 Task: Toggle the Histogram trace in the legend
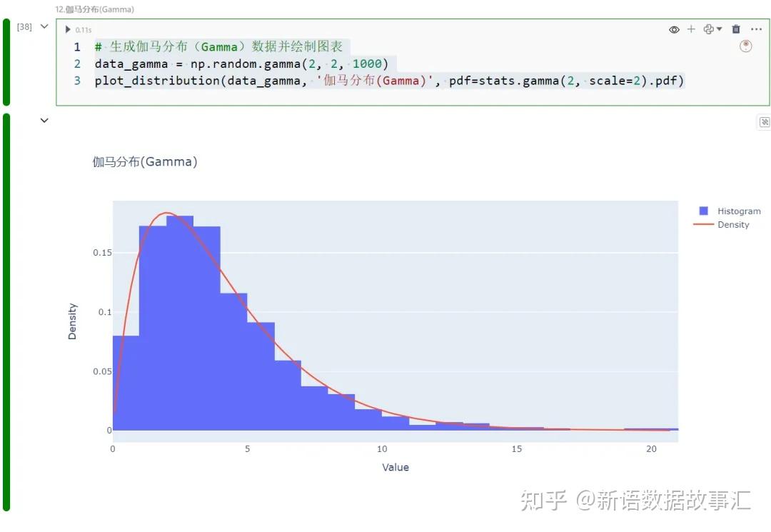point(739,211)
